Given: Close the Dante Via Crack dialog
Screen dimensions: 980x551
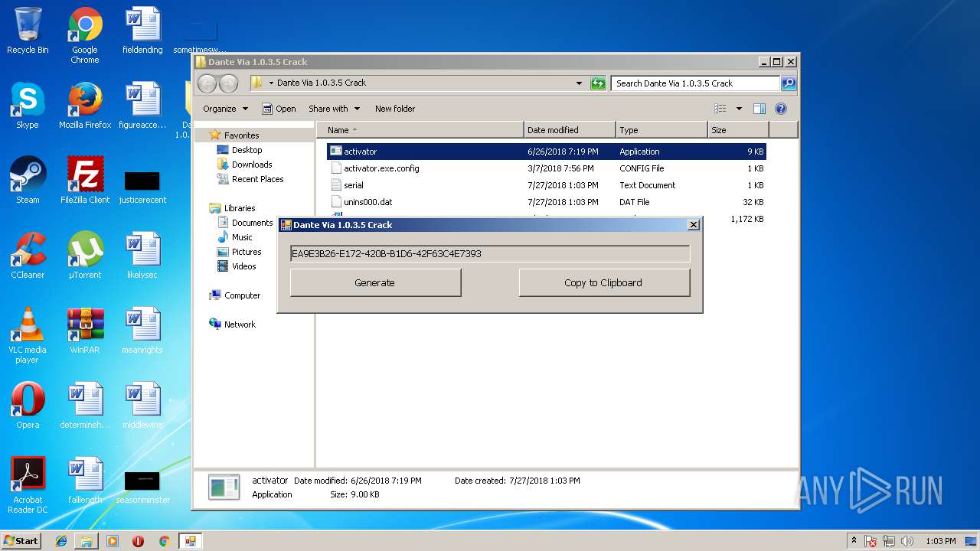Looking at the screenshot, I should coord(694,225).
